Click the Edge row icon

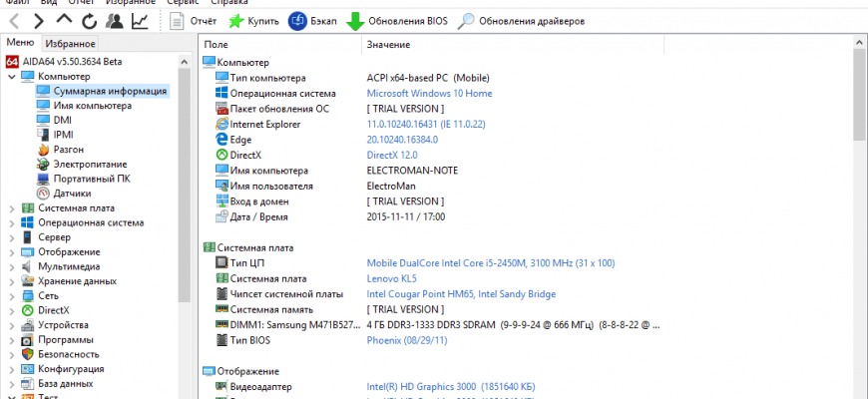(x=221, y=140)
